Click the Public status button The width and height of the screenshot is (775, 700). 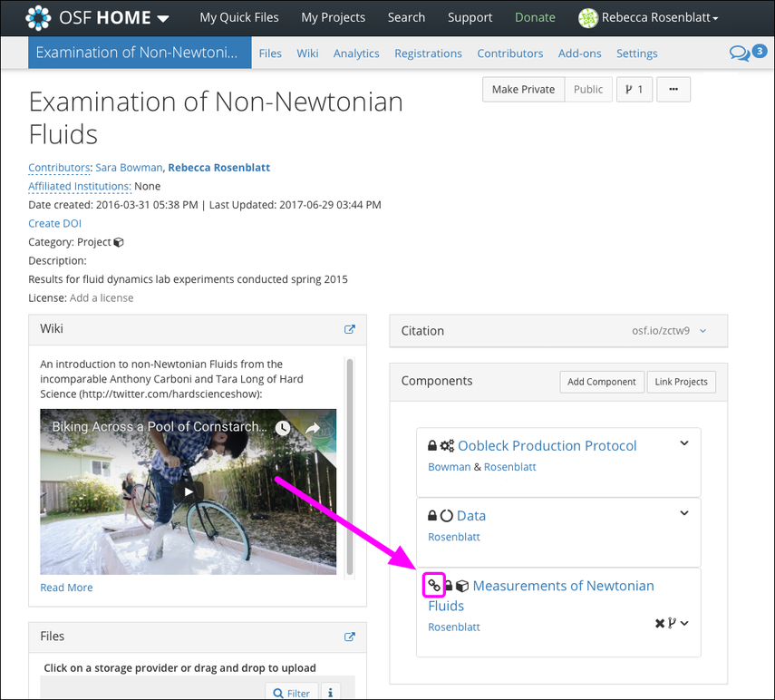pos(588,90)
